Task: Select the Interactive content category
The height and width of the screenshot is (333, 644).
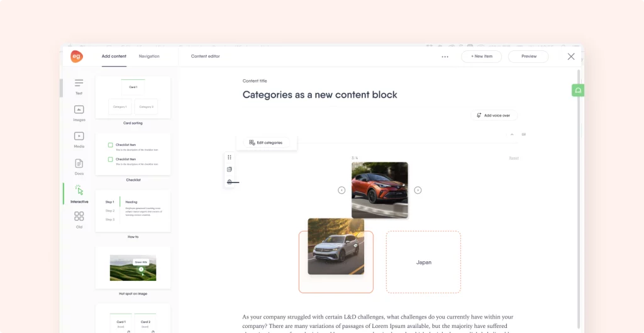Action: (x=79, y=194)
